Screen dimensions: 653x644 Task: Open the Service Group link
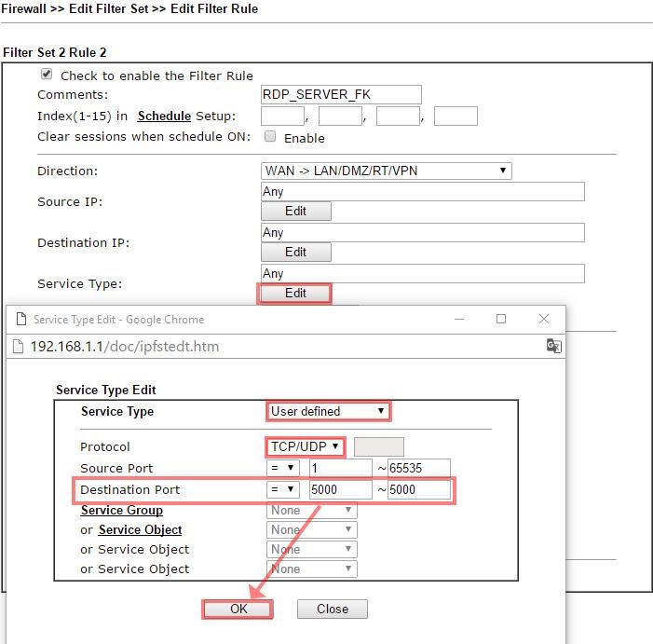(121, 510)
